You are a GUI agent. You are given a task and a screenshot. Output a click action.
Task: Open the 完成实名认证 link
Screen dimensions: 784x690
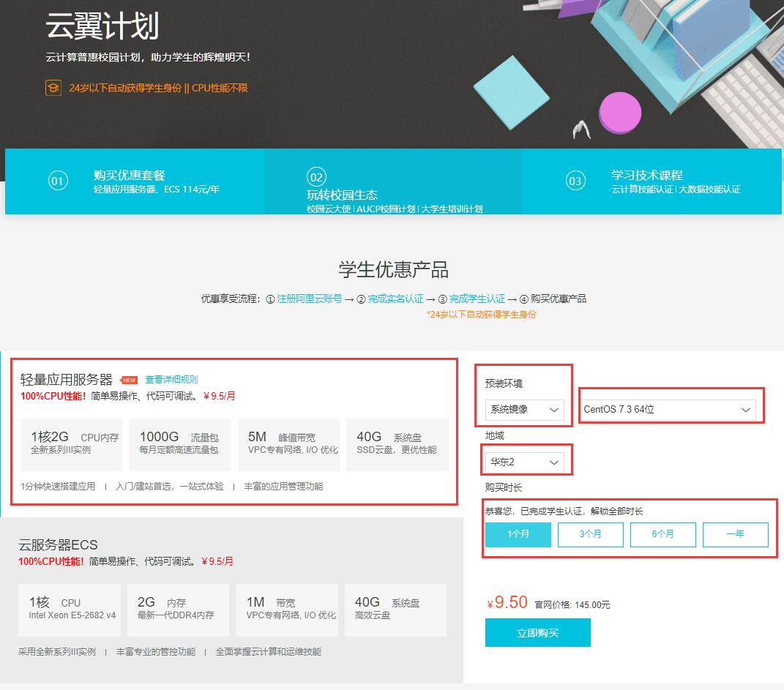pyautogui.click(x=395, y=299)
